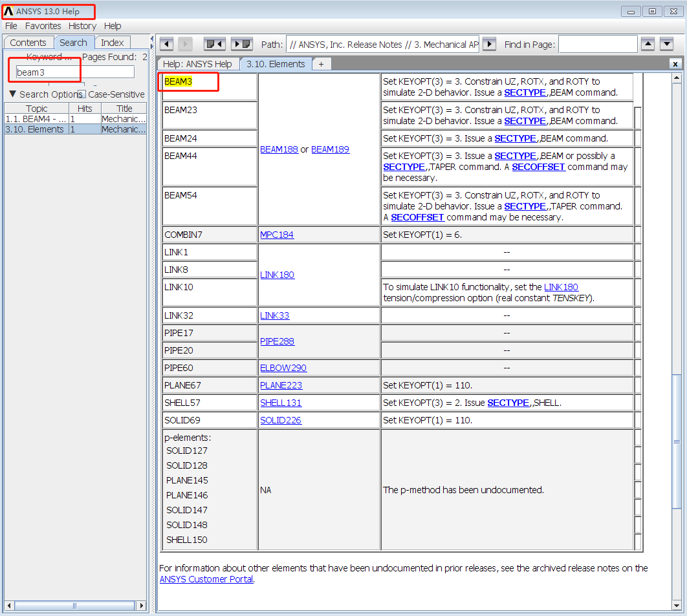
Task: Go to the next page in the document
Action: click(242, 44)
